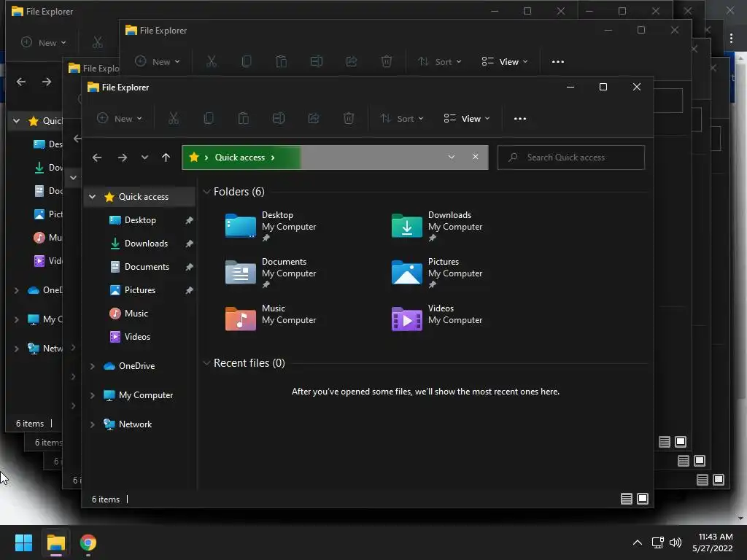Click the Cut icon in front window toolbar
Viewport: 747px width, 560px height.
tap(174, 119)
